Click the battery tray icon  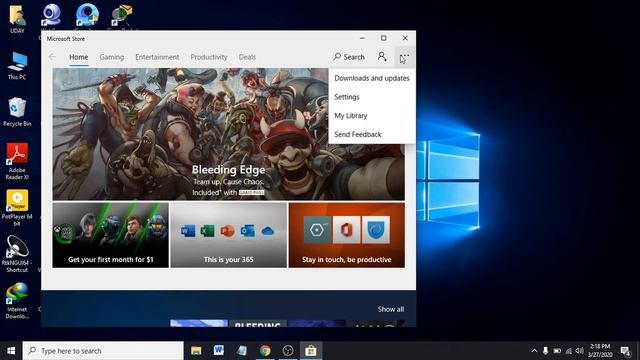557,351
